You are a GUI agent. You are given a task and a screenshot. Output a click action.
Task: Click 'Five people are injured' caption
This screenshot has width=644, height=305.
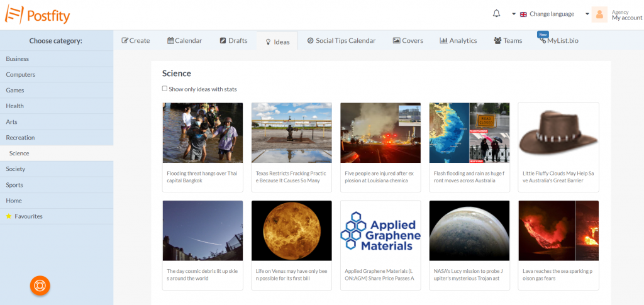click(x=379, y=177)
